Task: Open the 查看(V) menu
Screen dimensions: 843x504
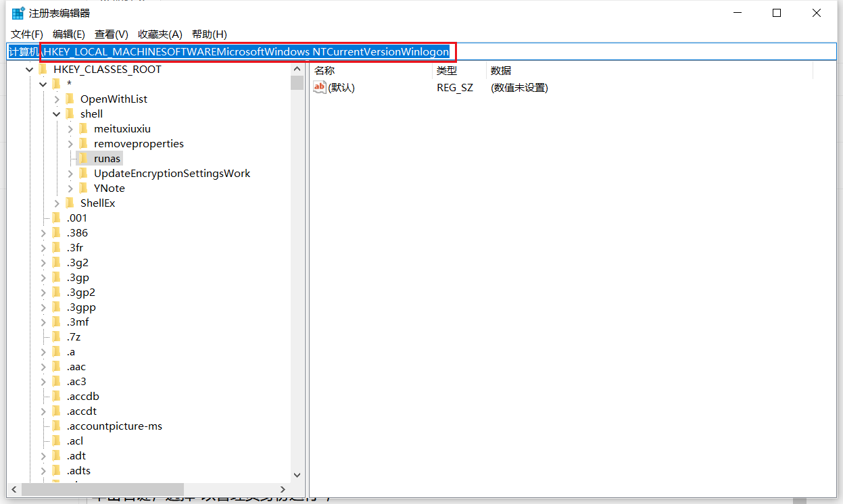Action: [x=111, y=34]
